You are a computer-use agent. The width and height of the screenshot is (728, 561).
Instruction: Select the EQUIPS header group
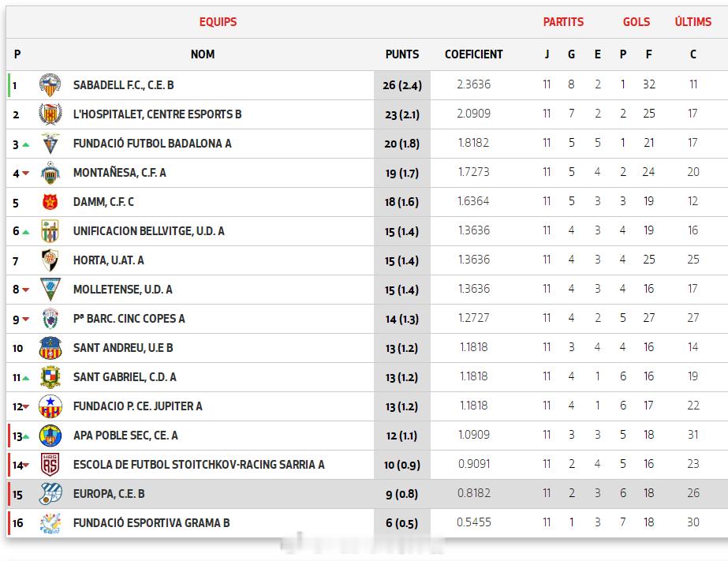click(x=218, y=22)
